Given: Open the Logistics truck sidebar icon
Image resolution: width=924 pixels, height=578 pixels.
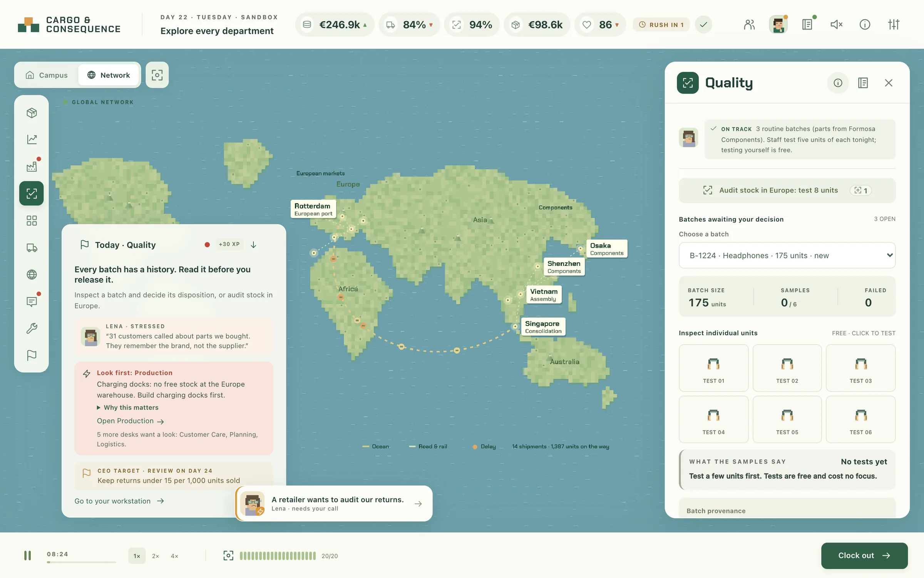Looking at the screenshot, I should [x=32, y=247].
